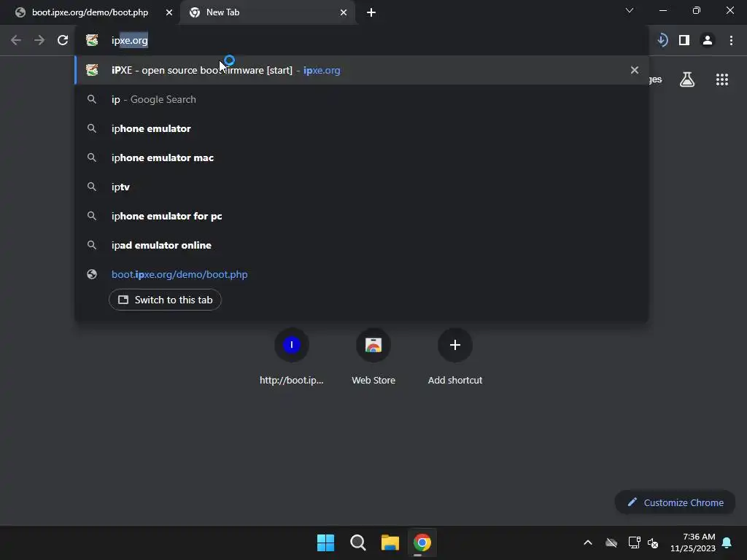Choose 'iphone emulator mac' suggestion

pos(362,157)
